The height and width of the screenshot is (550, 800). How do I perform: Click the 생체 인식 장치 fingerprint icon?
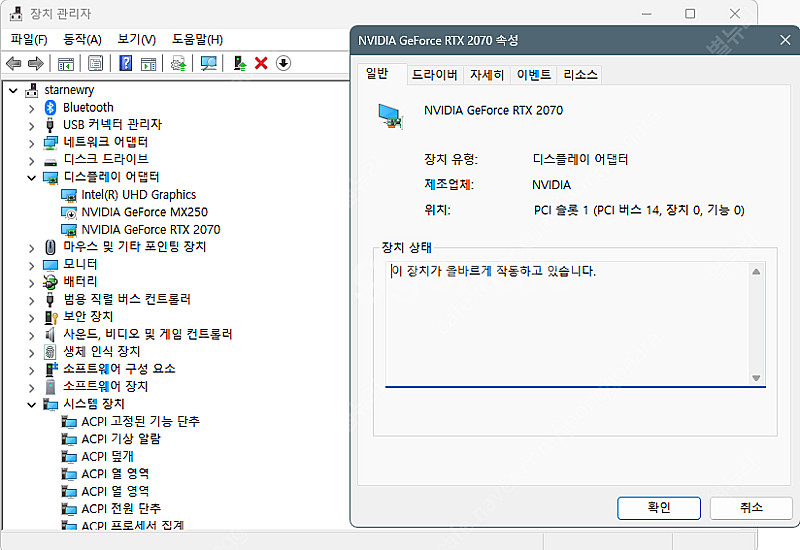(x=50, y=352)
